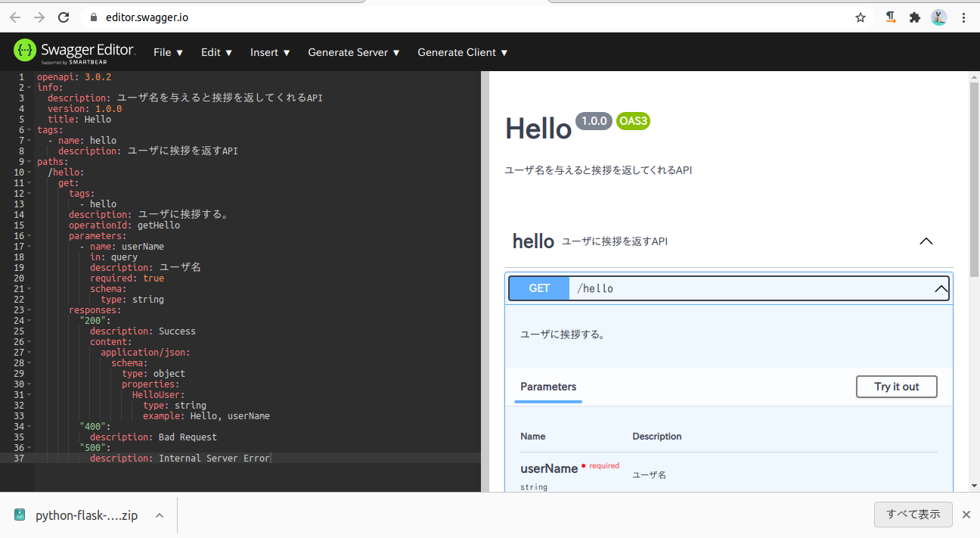Click the すべて表示 downloads button

pyautogui.click(x=913, y=514)
